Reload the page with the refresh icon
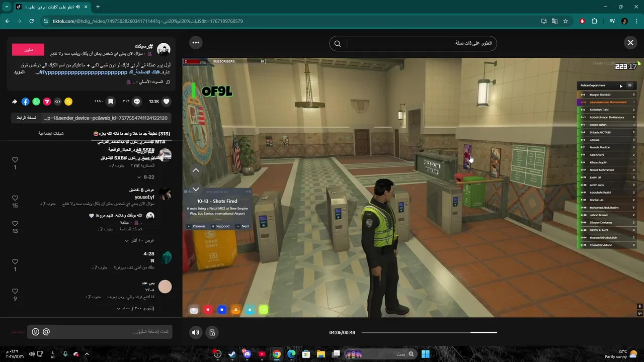 [x=32, y=21]
